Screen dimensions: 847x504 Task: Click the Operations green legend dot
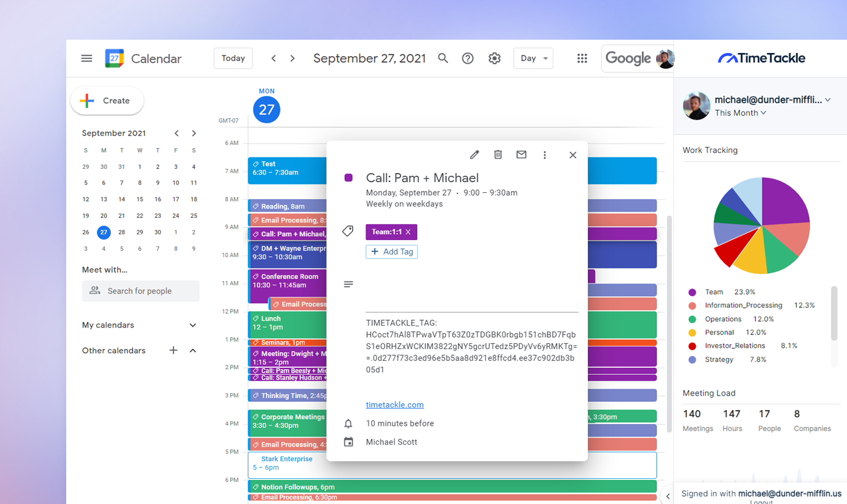[692, 319]
